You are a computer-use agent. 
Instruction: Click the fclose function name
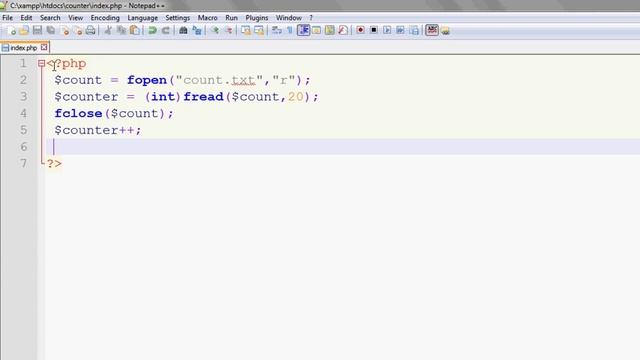tap(78, 113)
